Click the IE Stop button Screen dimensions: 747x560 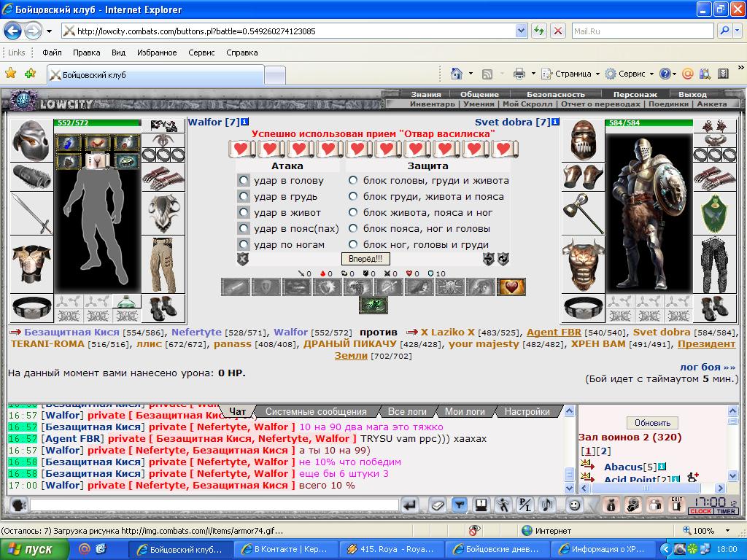click(x=558, y=31)
